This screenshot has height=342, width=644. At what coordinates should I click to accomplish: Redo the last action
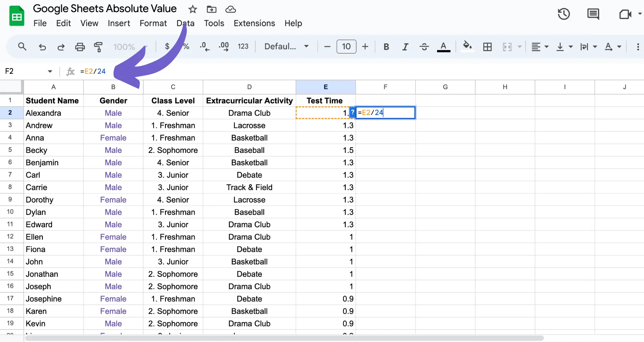click(61, 47)
